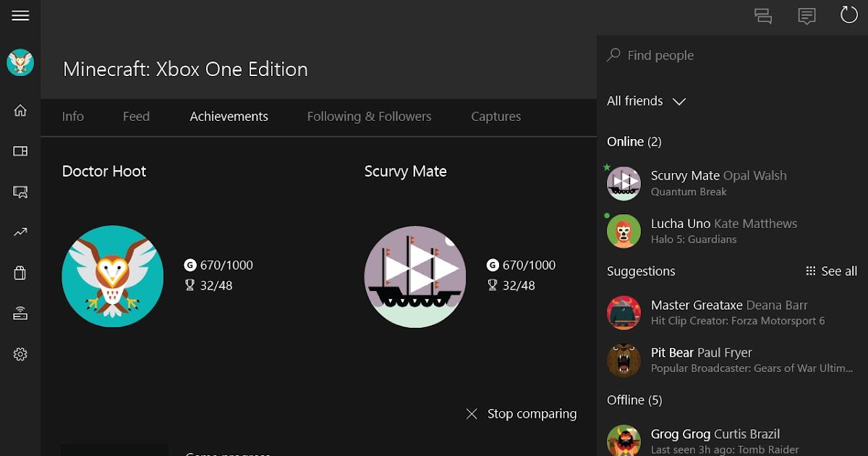The image size is (868, 456).
Task: Click Scurvy Mate's avatar in friends list
Action: click(x=624, y=183)
